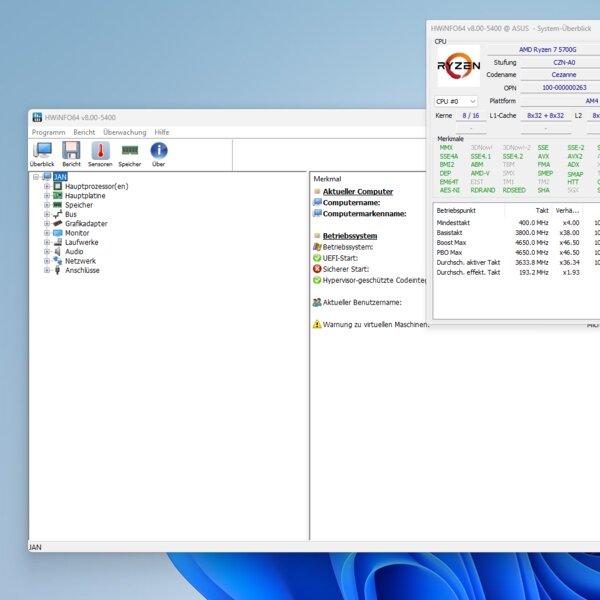Select Hauptprozessor(en) in the tree
Image resolution: width=600 pixels, height=600 pixels.
(96, 186)
